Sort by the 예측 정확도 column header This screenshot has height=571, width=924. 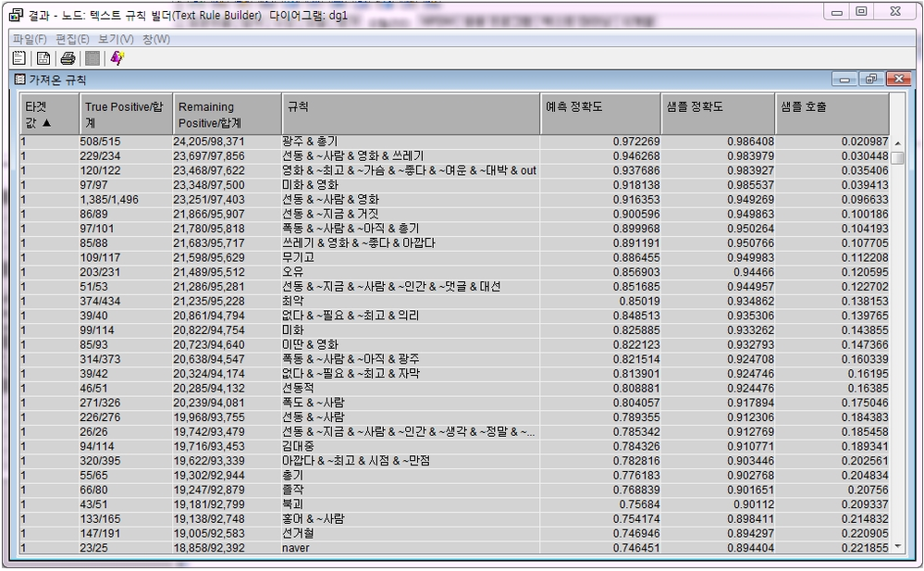600,114
